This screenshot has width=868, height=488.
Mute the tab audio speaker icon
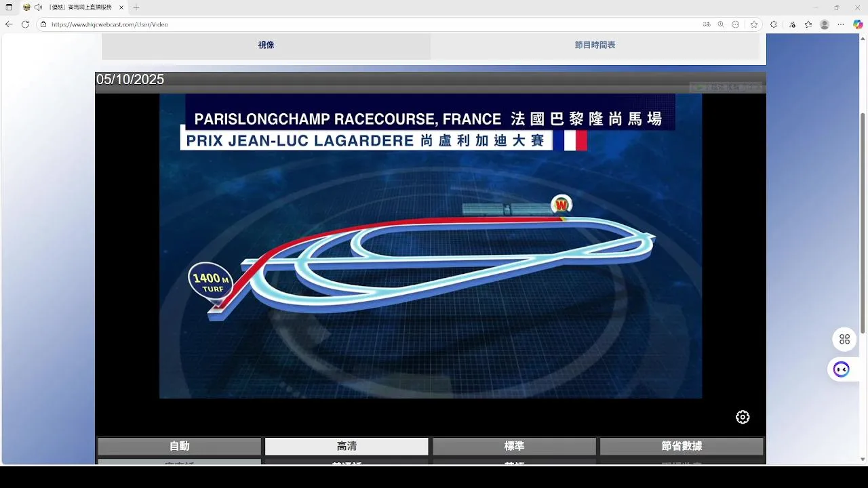[39, 7]
